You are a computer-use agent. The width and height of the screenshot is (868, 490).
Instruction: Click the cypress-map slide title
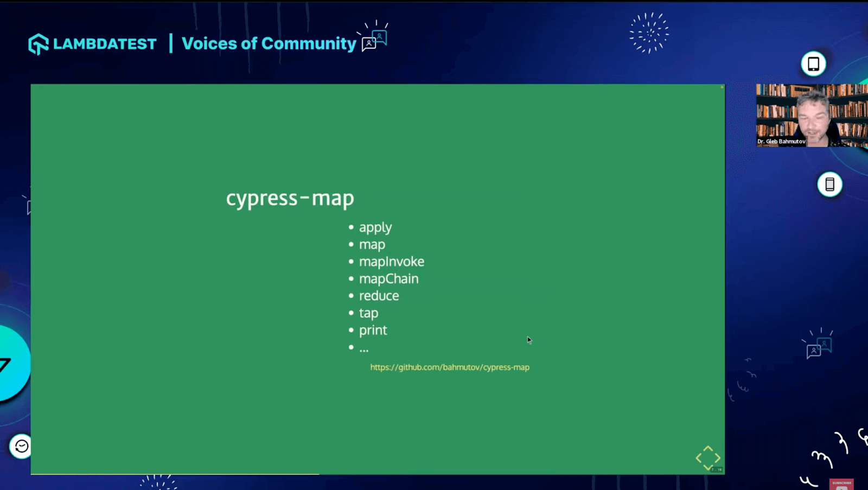tap(290, 199)
